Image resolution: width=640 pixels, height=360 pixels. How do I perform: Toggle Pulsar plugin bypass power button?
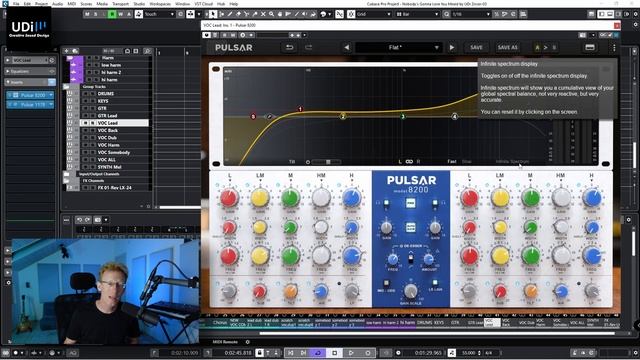[207, 35]
